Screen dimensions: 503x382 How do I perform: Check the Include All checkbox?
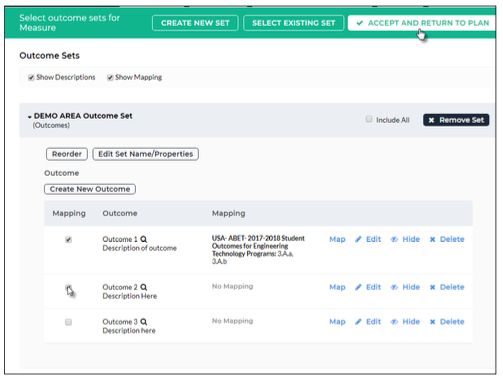pos(369,119)
